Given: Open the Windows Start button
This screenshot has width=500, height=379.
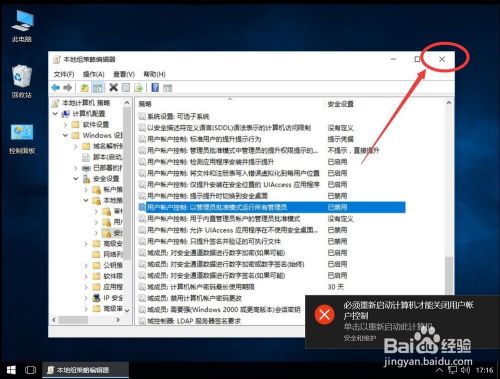Looking at the screenshot, I should [x=11, y=370].
